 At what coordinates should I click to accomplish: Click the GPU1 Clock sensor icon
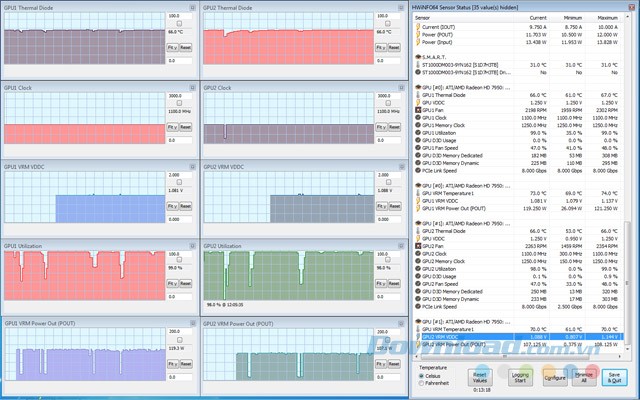(x=417, y=117)
